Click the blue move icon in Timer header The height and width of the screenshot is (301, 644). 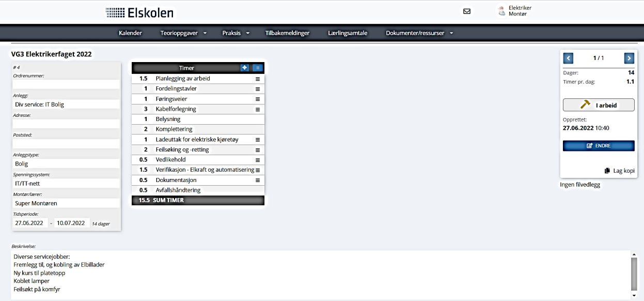tap(245, 68)
